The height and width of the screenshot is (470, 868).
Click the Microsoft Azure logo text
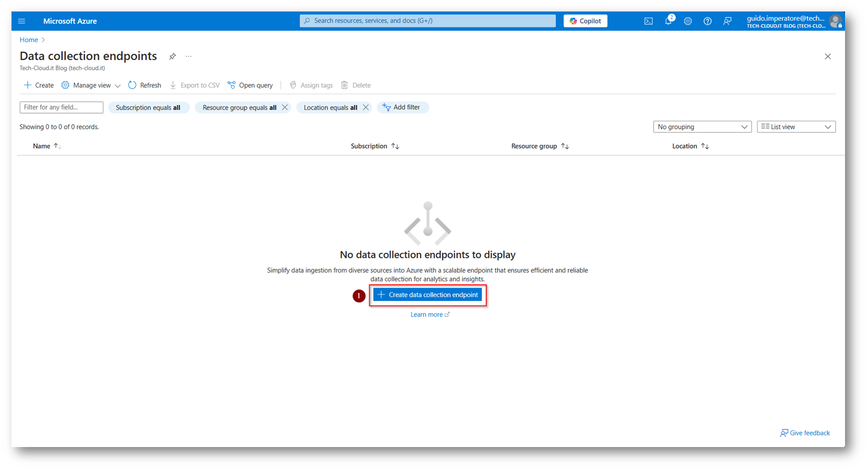point(70,21)
